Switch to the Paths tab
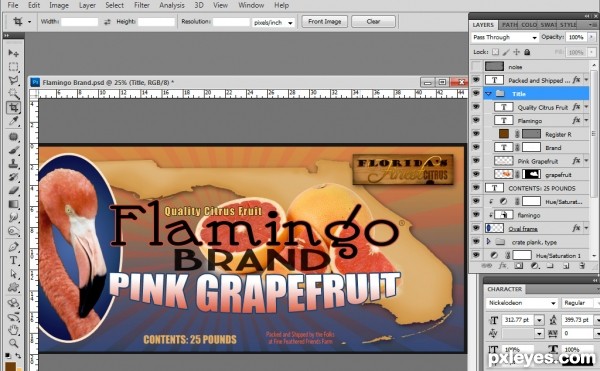 (509, 24)
